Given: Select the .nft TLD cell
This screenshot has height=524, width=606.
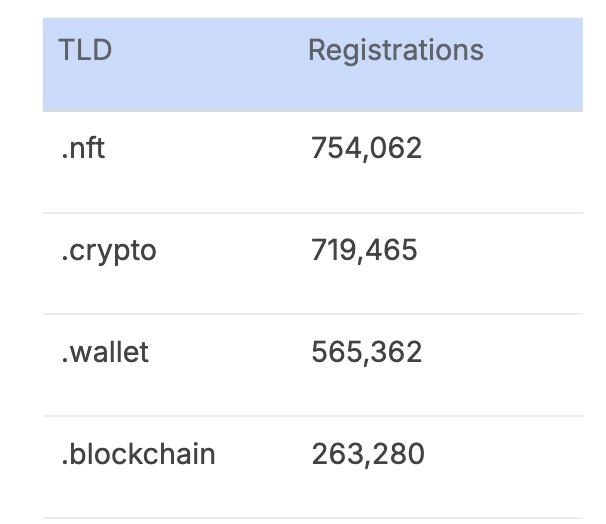Looking at the screenshot, I should 83,148.
